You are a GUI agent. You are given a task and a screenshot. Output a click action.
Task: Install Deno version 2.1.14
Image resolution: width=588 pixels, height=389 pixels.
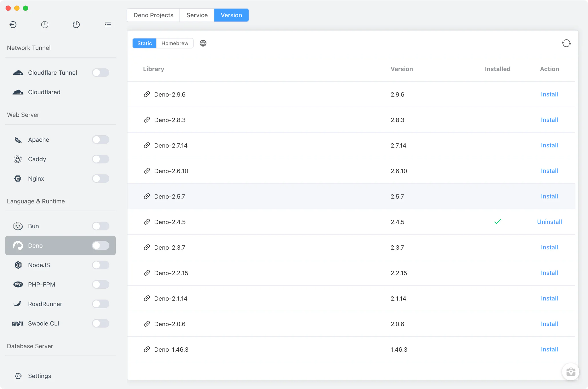point(549,299)
